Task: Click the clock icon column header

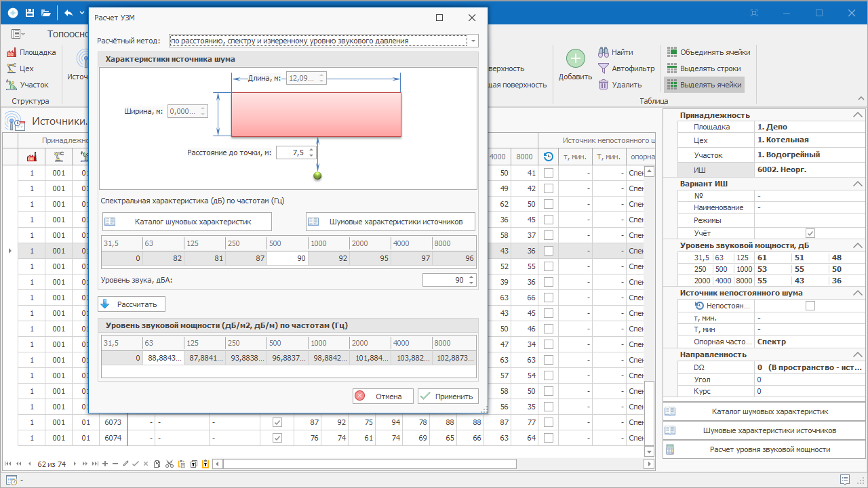Action: [x=549, y=157]
